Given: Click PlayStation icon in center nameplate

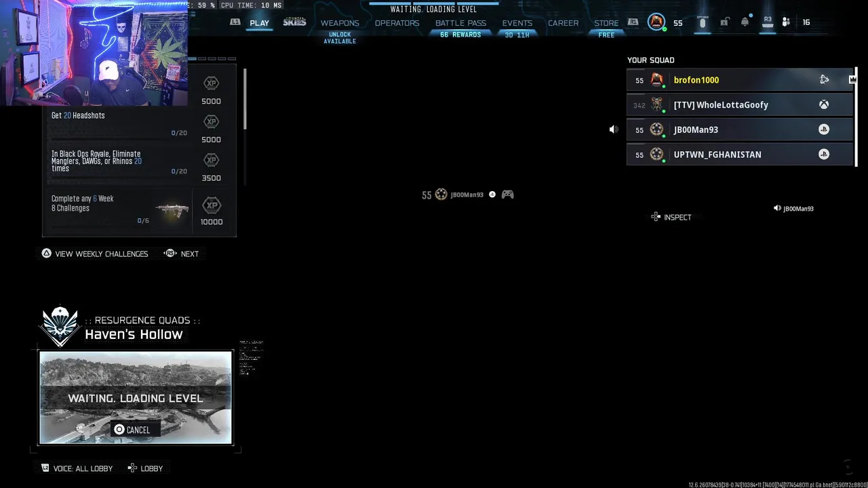Looking at the screenshot, I should click(492, 195).
